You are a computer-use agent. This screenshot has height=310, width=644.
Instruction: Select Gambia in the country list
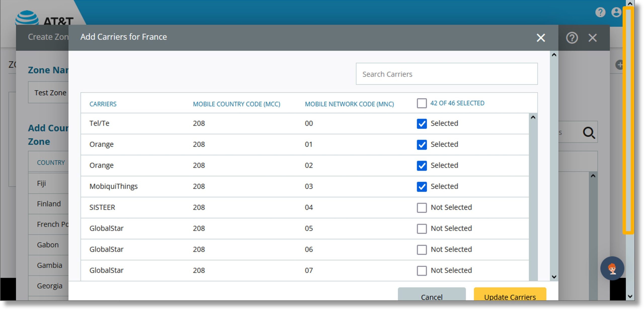48,265
